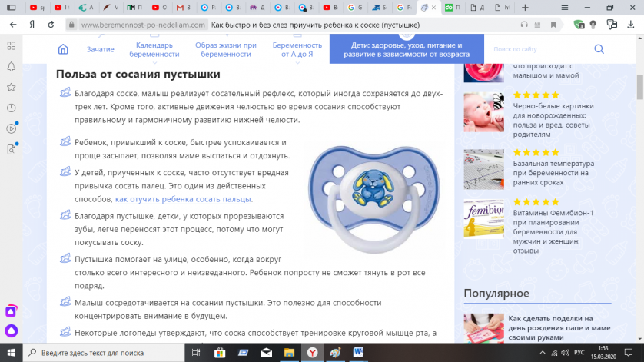Image resolution: width=644 pixels, height=362 pixels.
Task: Go back with the browser back arrow
Action: coord(13,25)
